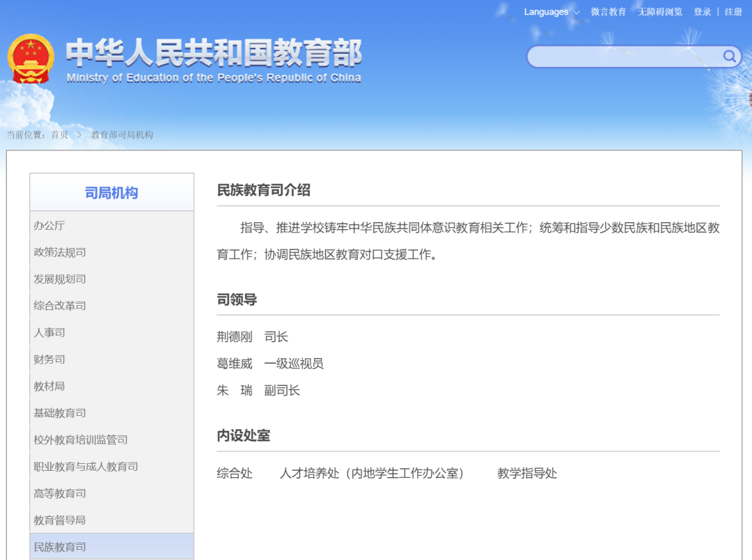Click the search magnifying glass icon
The width and height of the screenshot is (752, 560).
[728, 56]
